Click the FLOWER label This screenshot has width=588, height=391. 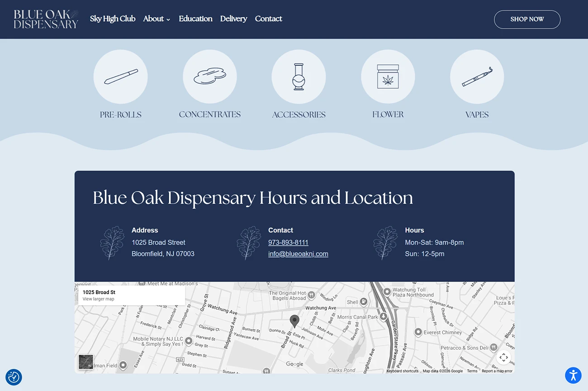pos(388,114)
